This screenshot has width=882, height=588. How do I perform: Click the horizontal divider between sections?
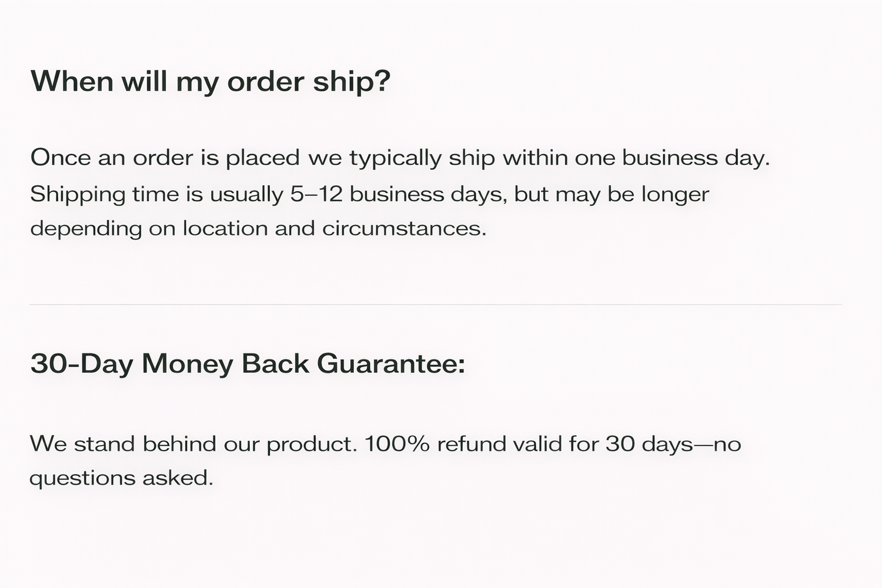(x=435, y=305)
